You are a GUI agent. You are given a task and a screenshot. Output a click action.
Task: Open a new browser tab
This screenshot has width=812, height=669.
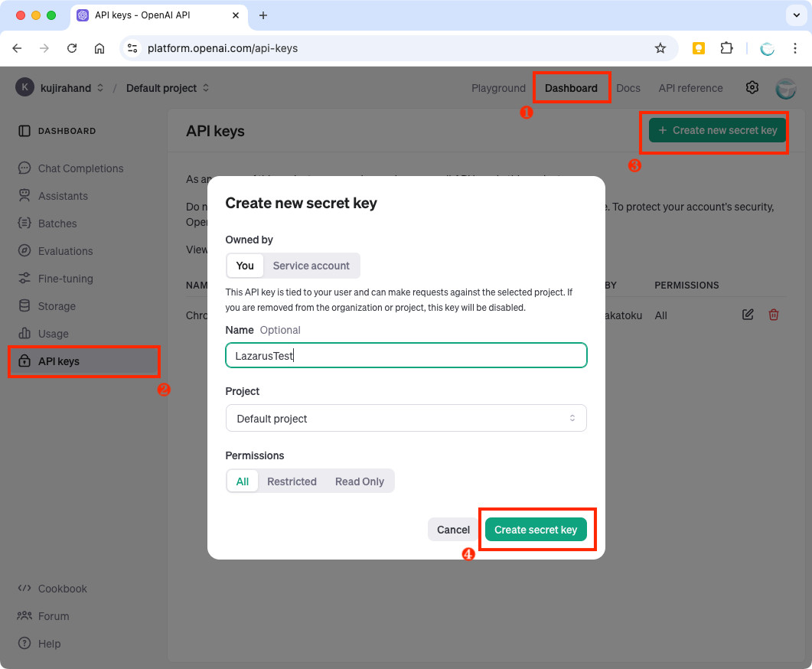click(x=263, y=15)
